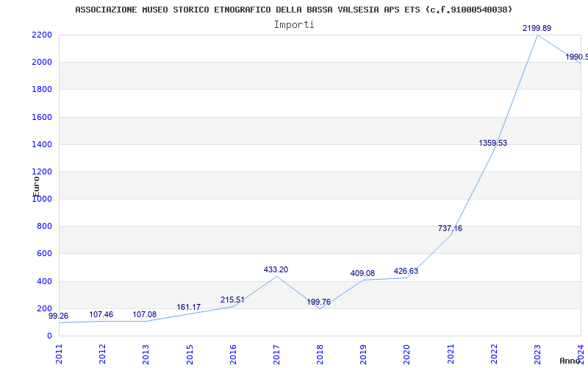Click the 2019 x-axis year label
Viewport: 588px width, 368px height.
(x=363, y=354)
